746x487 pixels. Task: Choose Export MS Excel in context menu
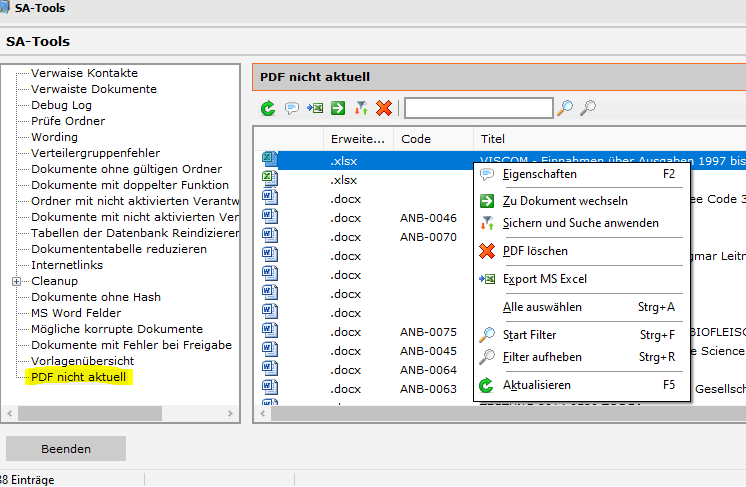[x=581, y=279]
